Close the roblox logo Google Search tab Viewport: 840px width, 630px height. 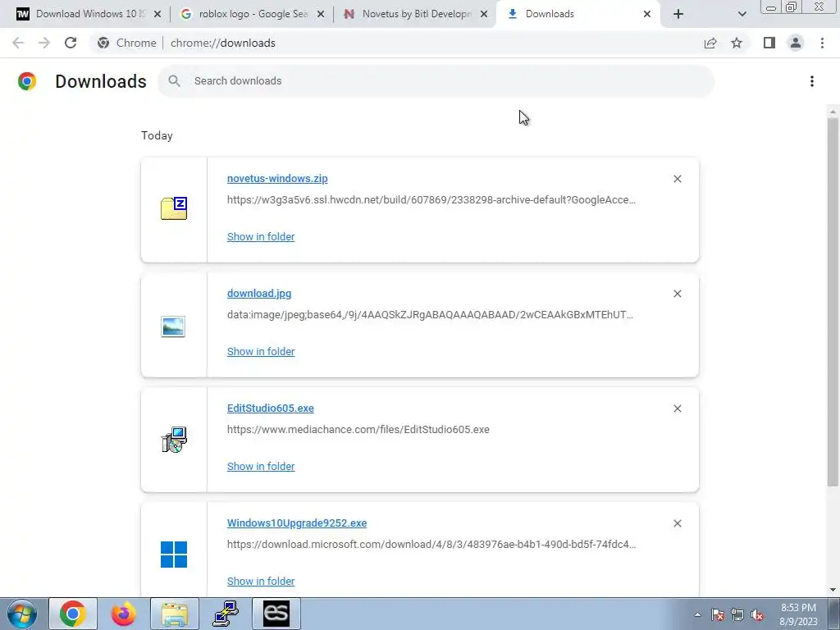click(x=321, y=15)
